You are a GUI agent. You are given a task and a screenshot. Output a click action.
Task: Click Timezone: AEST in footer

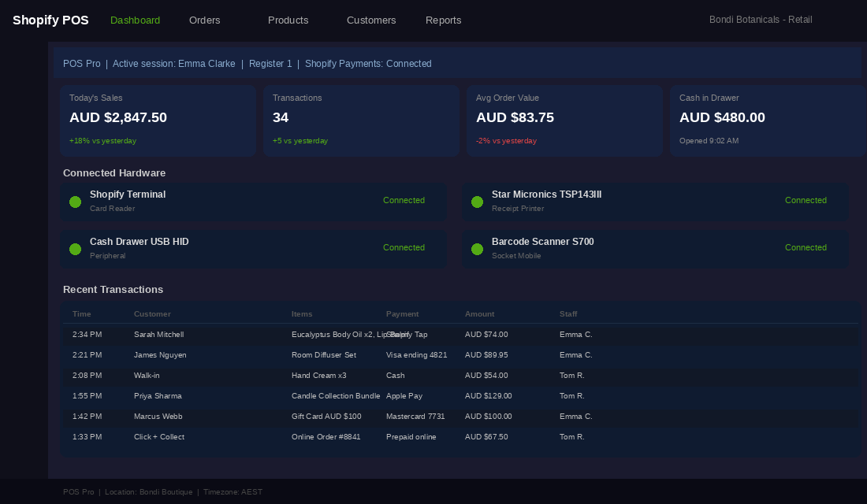click(233, 492)
